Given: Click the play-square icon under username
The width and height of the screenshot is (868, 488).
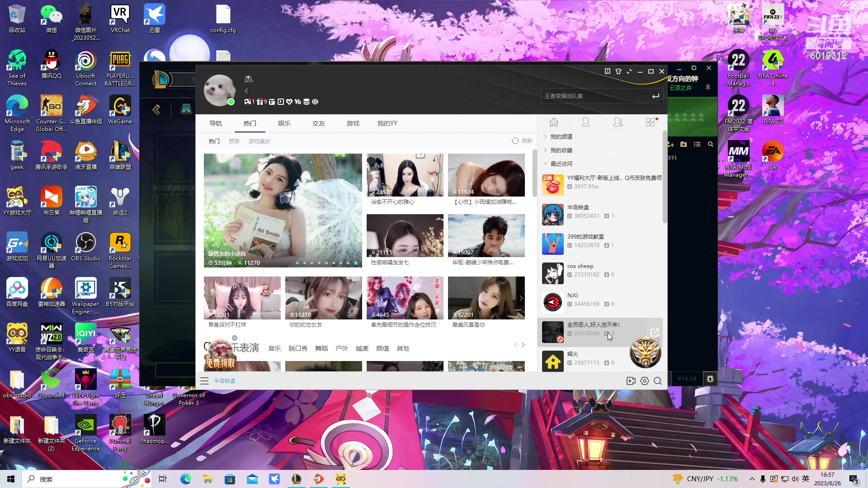Looking at the screenshot, I should pyautogui.click(x=281, y=102).
